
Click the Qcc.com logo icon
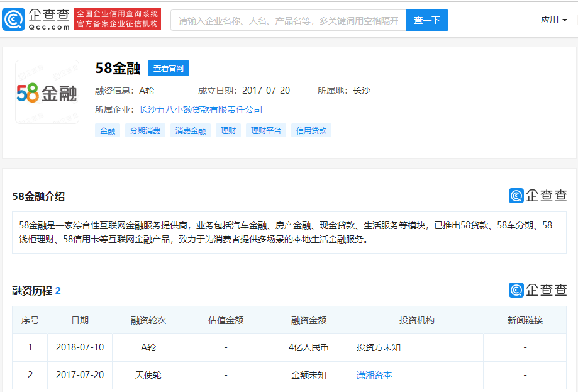(14, 19)
